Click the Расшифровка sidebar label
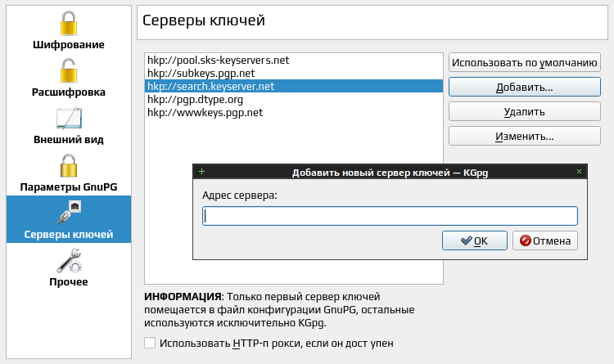Screen dimensions: 614x364 pyautogui.click(x=69, y=92)
